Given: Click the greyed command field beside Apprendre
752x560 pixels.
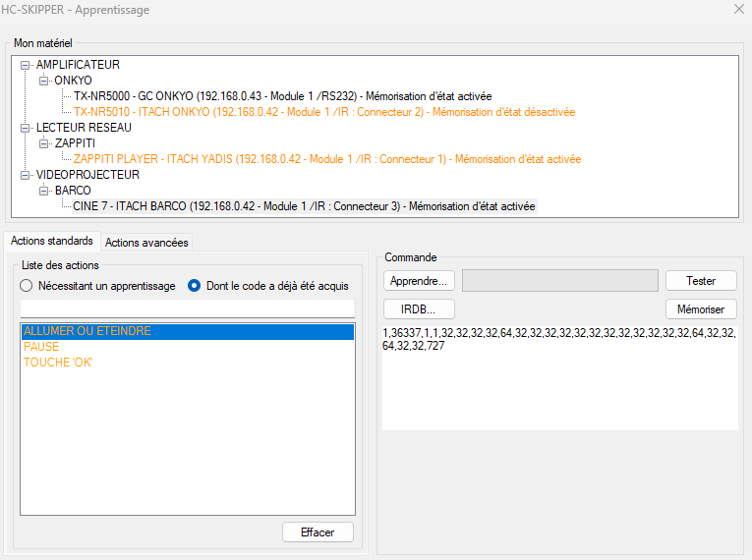Looking at the screenshot, I should (559, 280).
